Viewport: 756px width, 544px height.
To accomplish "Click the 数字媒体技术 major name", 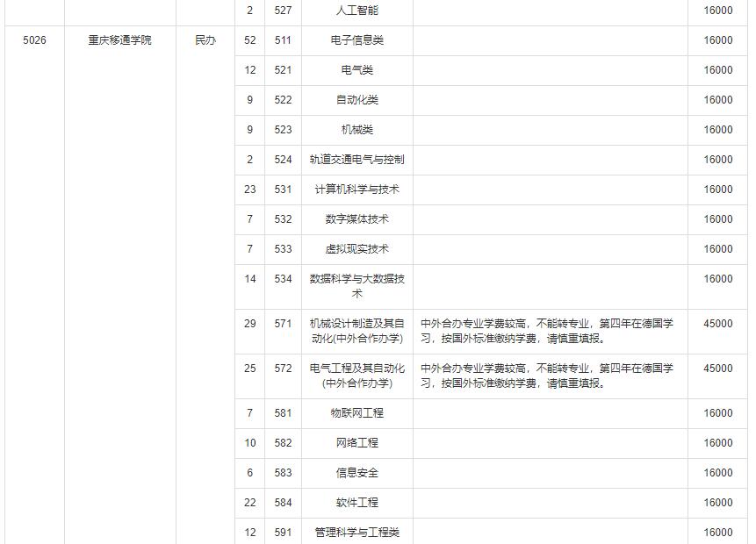I will [x=356, y=219].
